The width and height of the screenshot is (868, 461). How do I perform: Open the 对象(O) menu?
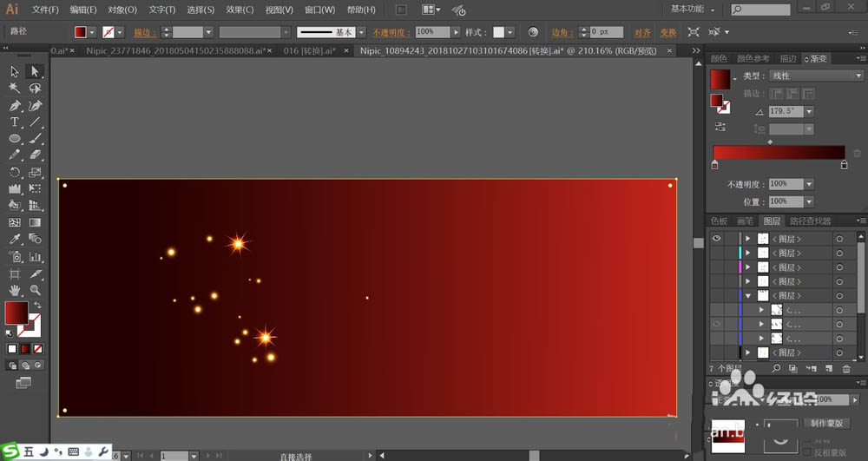[122, 10]
